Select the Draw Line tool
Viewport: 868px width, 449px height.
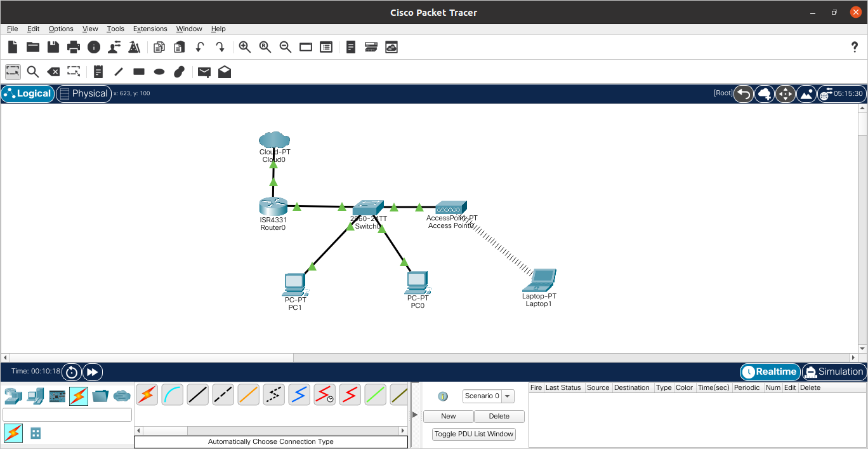[x=119, y=72]
